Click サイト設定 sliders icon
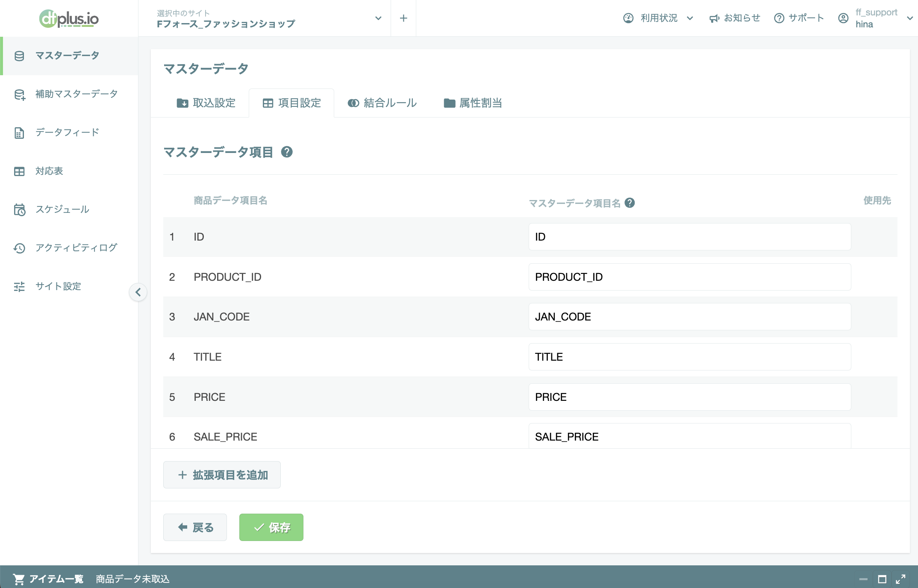918x588 pixels. coord(19,287)
